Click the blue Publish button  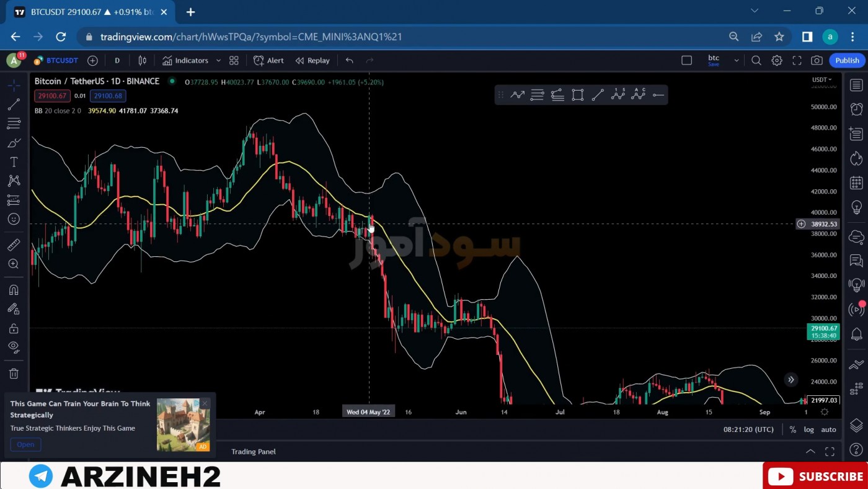tap(847, 60)
